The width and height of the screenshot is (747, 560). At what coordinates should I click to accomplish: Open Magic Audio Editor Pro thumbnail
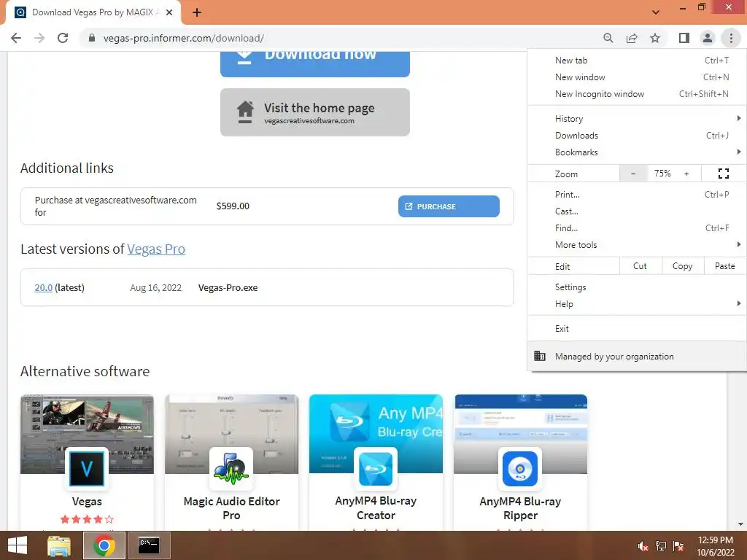231,434
